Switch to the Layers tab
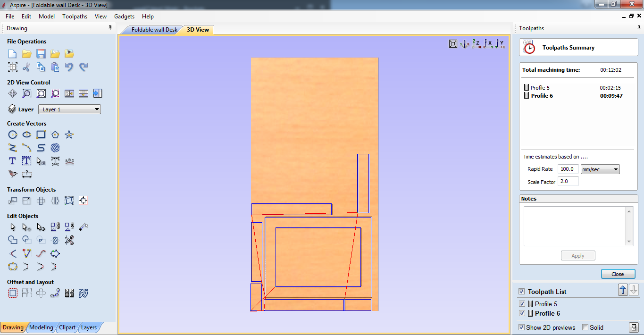644x335 pixels. coord(89,327)
